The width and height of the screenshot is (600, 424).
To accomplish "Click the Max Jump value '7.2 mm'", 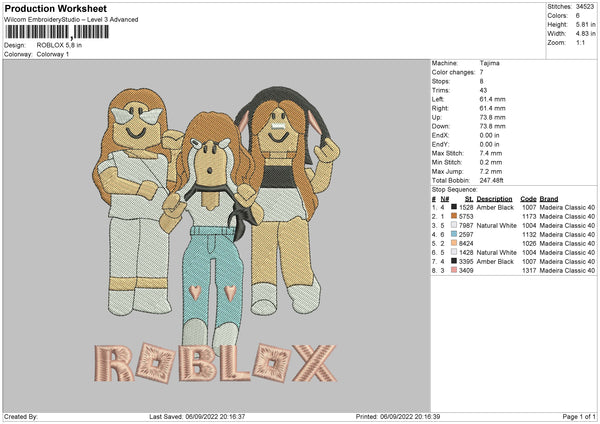I will click(491, 171).
